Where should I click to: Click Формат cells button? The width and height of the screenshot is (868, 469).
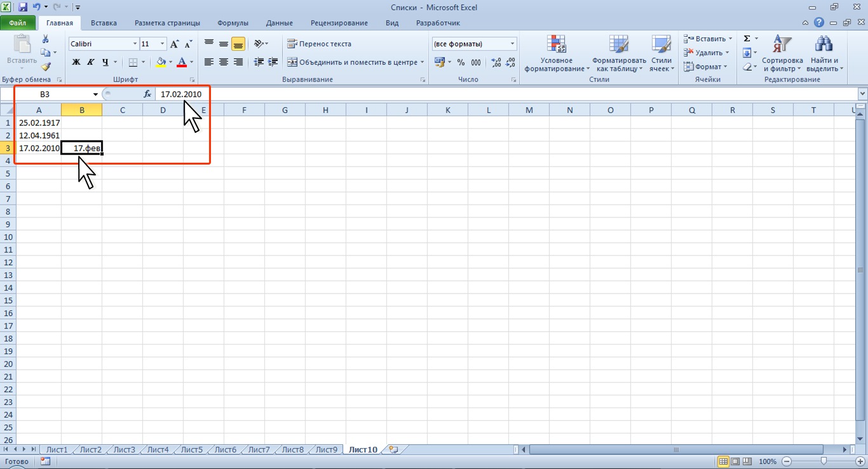click(x=707, y=67)
